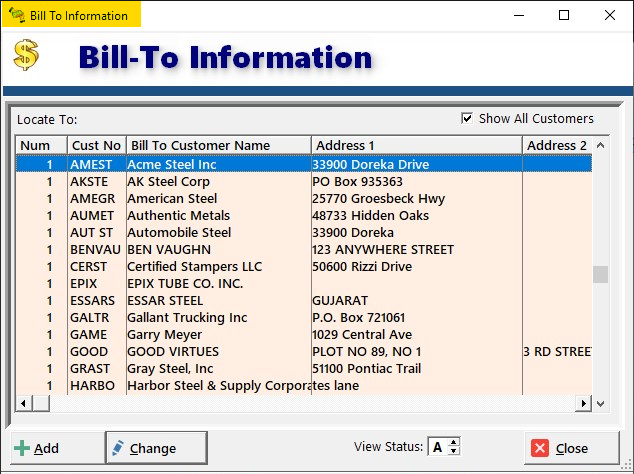
Task: Click the Change button with pencil icon
Action: pos(156,448)
